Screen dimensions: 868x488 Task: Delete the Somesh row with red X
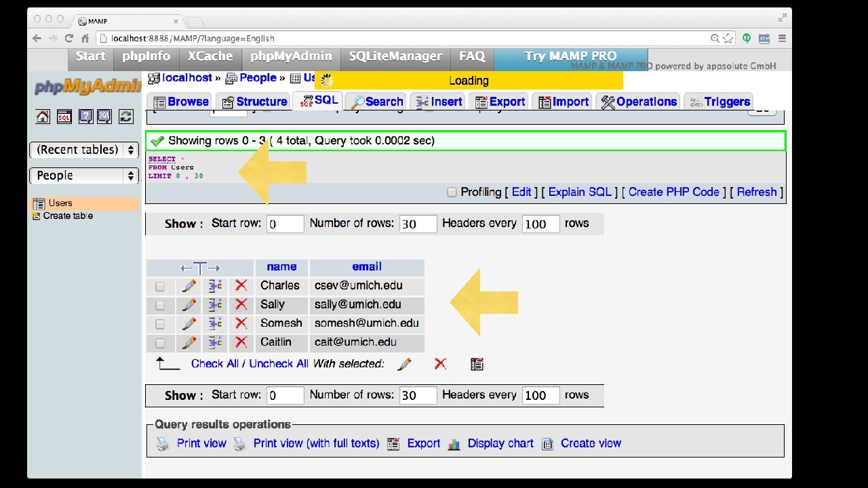[x=241, y=324]
